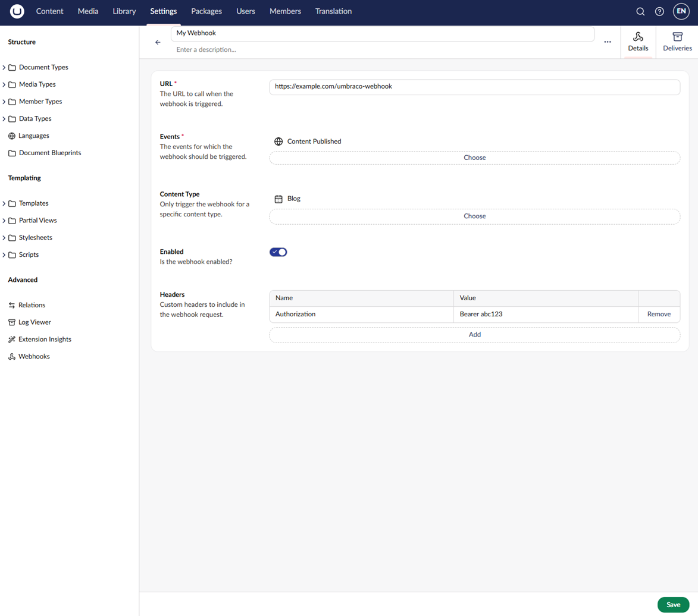Toggle the Enabled webhook switch
698x616 pixels.
tap(278, 252)
